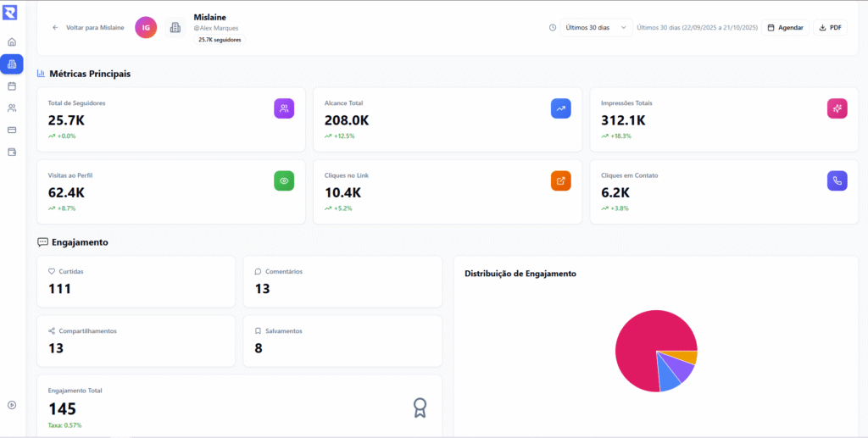Click the Mislaine account name heading

(x=210, y=18)
